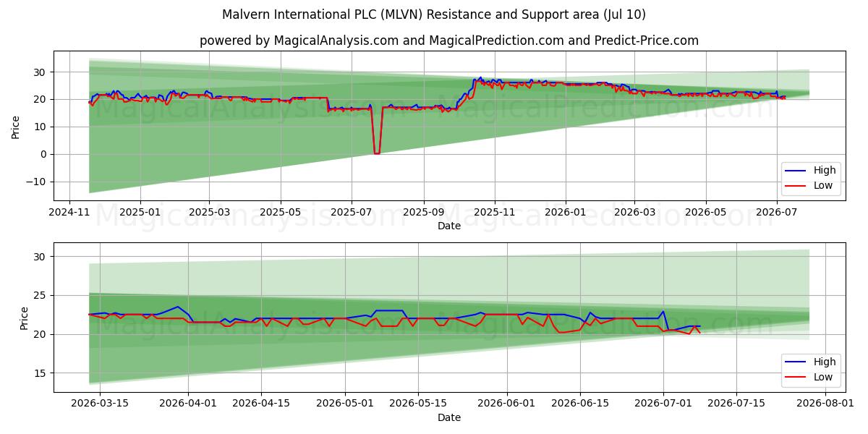Viewport: 868px width, 434px height.
Task: Click the '2026-04-01' tick label
Action: click(189, 404)
